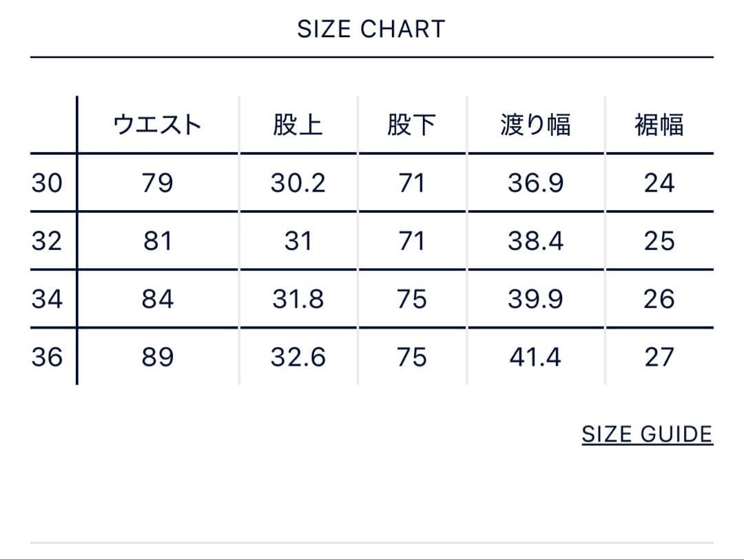Screen dimensions: 744x560
Task: Select the 39.9 thigh width cell
Action: coord(535,300)
